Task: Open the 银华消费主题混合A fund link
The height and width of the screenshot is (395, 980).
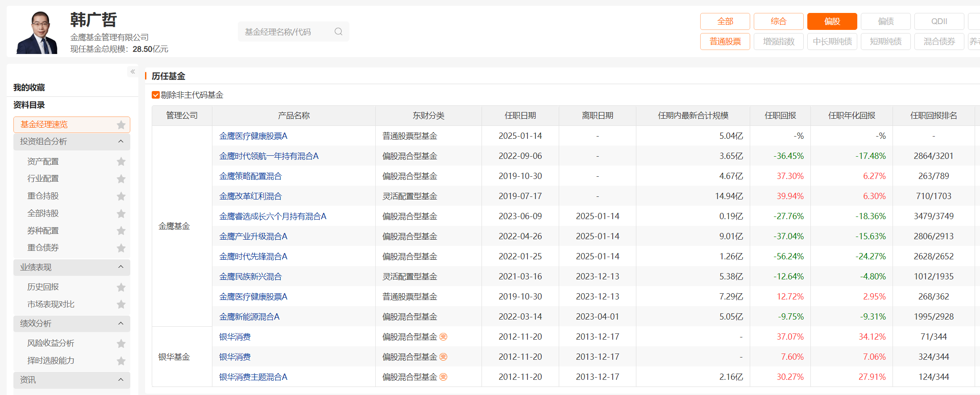Action: tap(253, 377)
